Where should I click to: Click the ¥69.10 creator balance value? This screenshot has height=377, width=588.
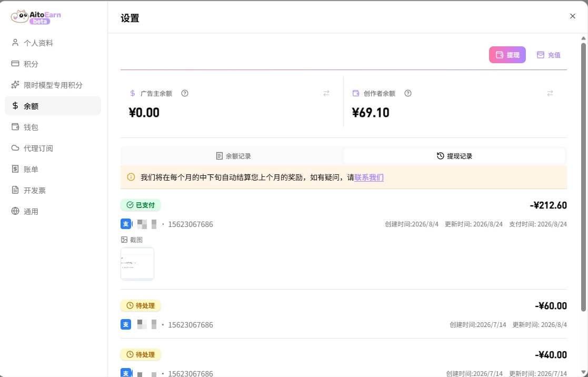coord(371,113)
